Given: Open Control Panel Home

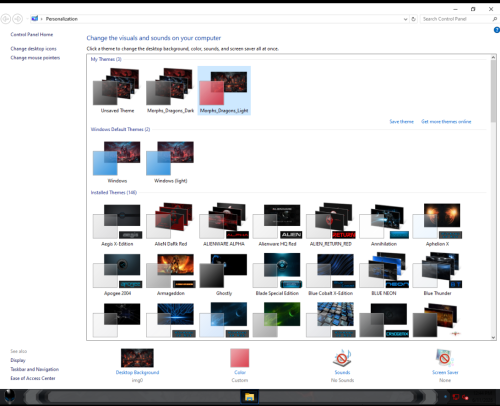Looking at the screenshot, I should (32, 34).
